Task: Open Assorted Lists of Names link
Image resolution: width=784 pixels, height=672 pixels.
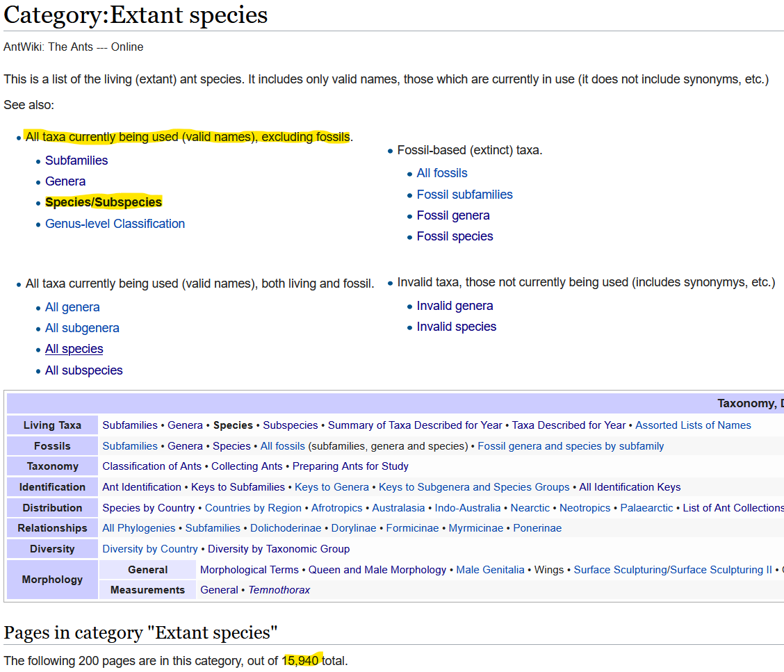Action: point(693,425)
